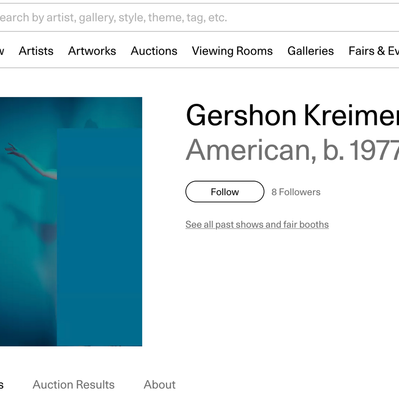Viewport: 399px width, 399px height.
Task: Switch to the About tab
Action: [160, 385]
